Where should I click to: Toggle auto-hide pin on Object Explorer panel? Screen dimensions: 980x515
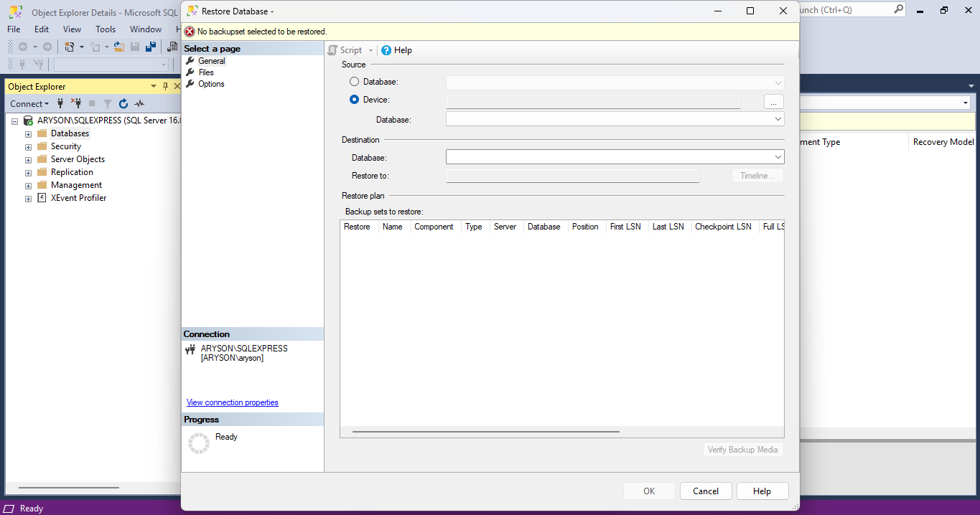[166, 85]
